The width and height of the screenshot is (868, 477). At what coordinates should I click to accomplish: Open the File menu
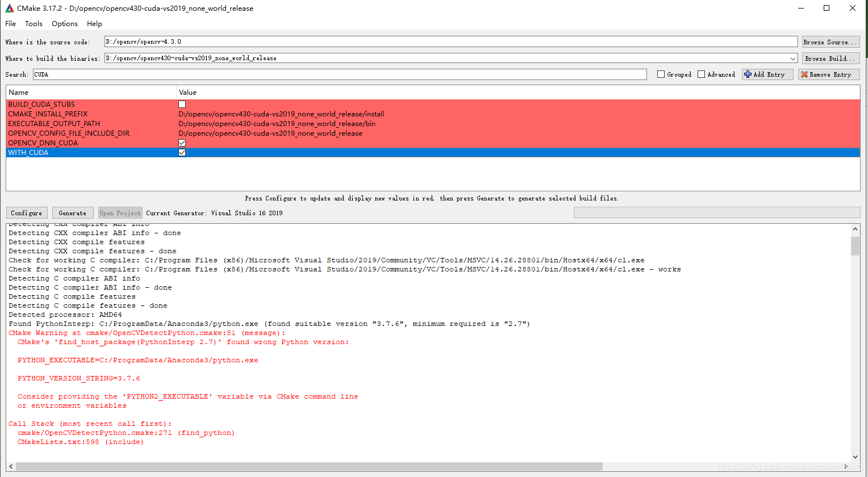pos(11,24)
